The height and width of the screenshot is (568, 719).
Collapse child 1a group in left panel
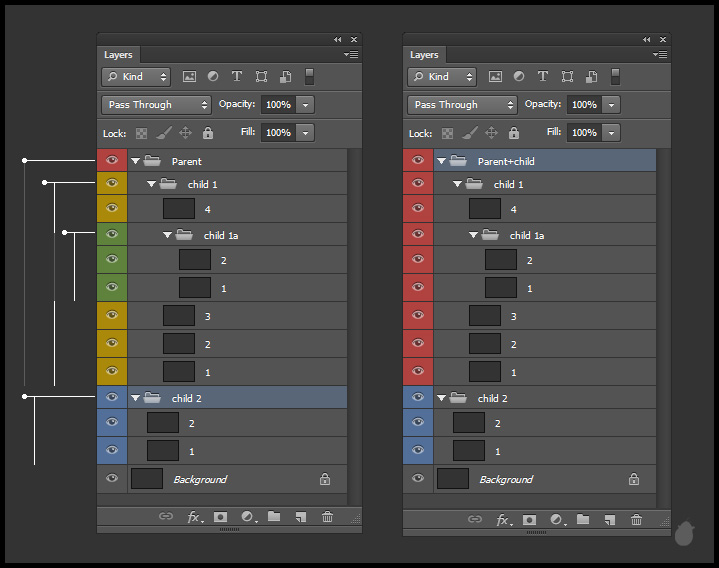click(x=168, y=235)
